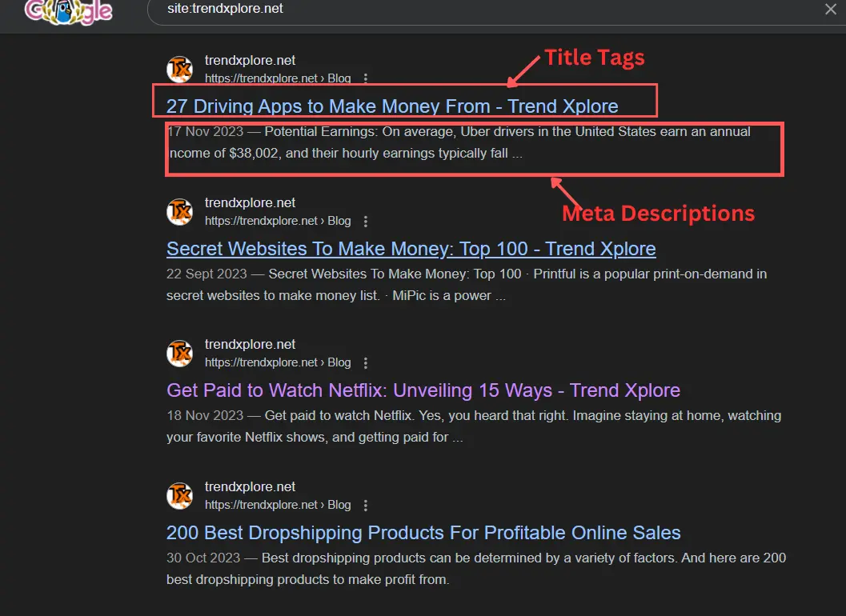
Task: Click the TX favicon beside the Netflix result
Action: coord(179,354)
